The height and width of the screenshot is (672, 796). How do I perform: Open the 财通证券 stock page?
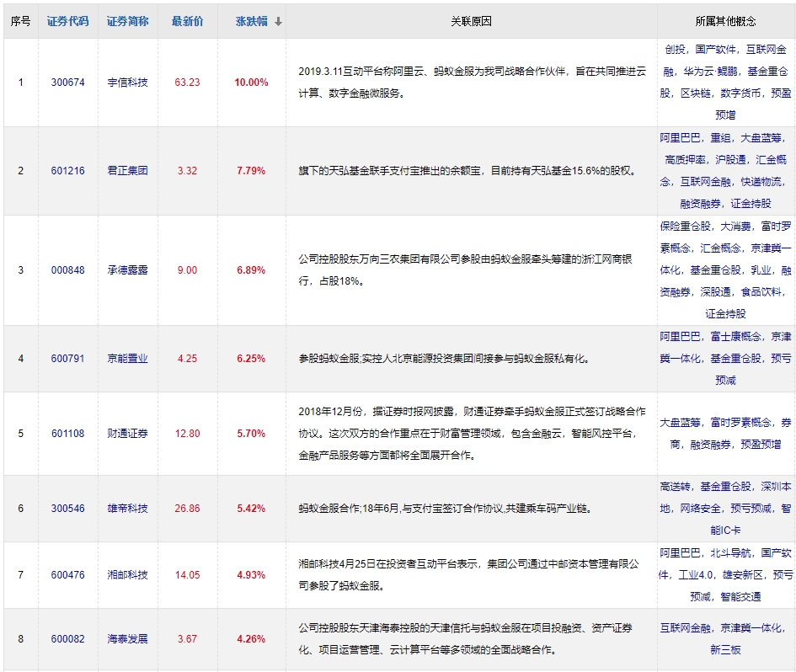pyautogui.click(x=127, y=434)
